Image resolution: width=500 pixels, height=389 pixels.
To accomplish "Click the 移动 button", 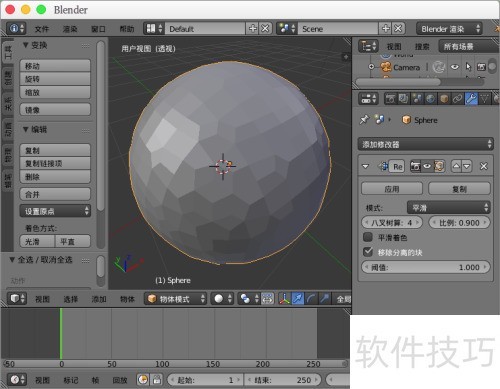I will pos(55,66).
